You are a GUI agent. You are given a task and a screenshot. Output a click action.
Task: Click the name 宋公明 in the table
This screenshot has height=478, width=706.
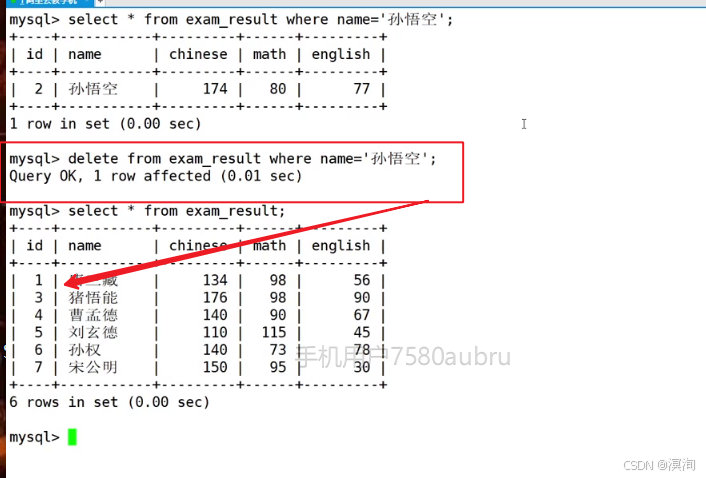pos(93,367)
